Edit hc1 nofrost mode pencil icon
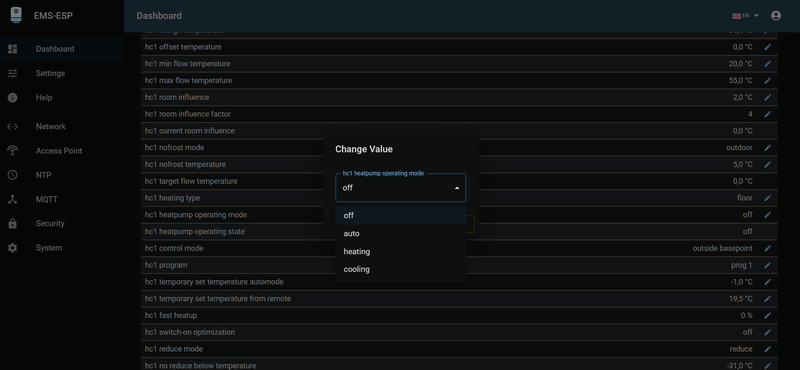 (x=767, y=148)
